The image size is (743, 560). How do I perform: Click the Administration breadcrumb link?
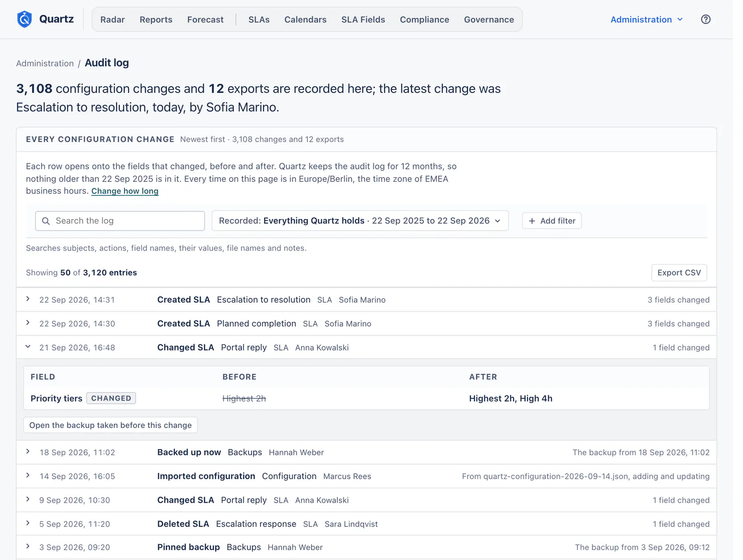click(x=45, y=63)
